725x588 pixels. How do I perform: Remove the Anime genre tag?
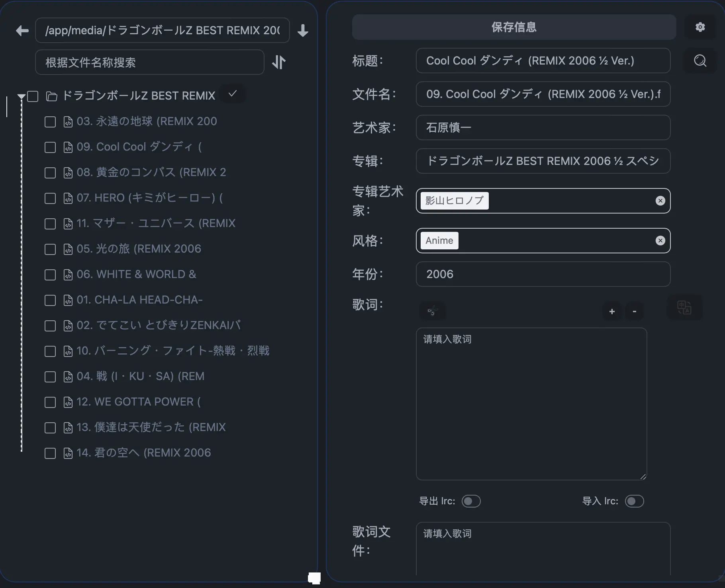click(660, 240)
